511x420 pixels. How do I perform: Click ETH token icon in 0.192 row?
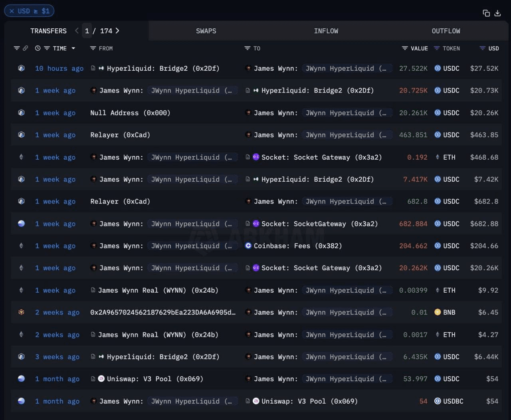click(438, 157)
